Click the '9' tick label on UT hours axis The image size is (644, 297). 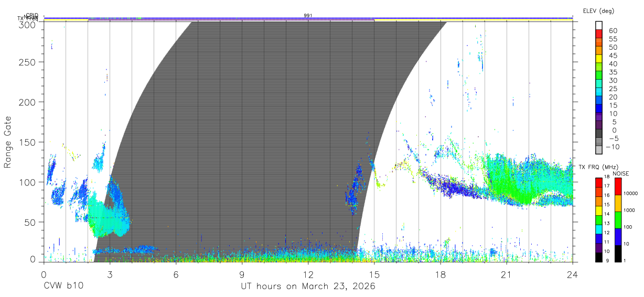[242, 274]
